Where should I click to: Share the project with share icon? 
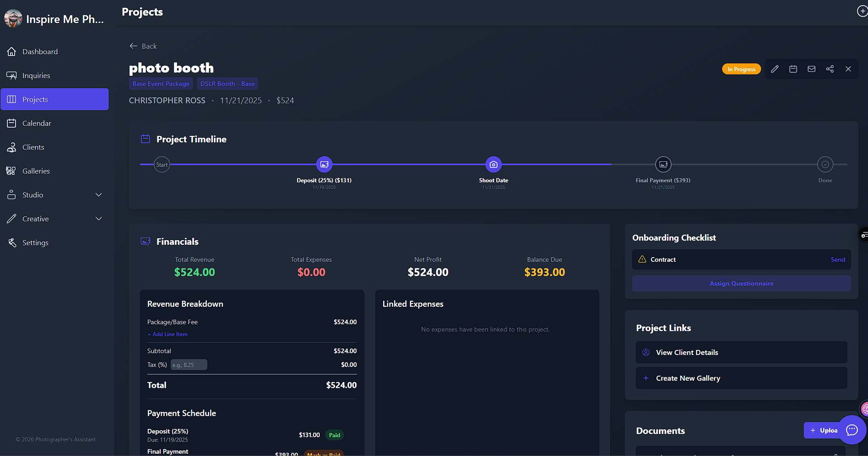[x=830, y=69]
